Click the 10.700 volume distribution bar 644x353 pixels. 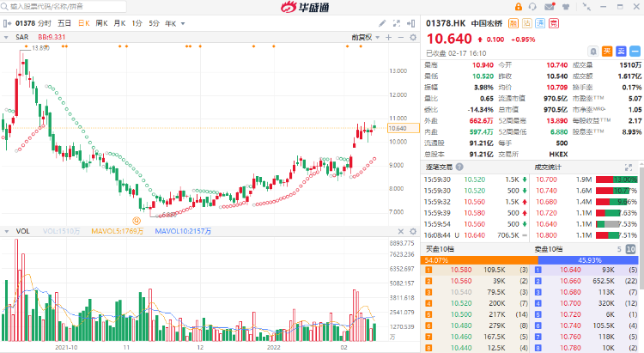(x=617, y=180)
